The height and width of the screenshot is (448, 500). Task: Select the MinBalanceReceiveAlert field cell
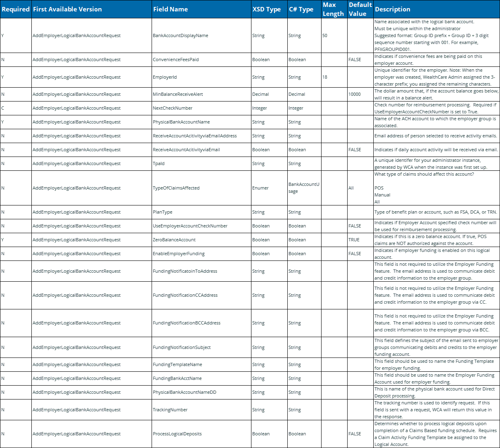tap(201, 94)
